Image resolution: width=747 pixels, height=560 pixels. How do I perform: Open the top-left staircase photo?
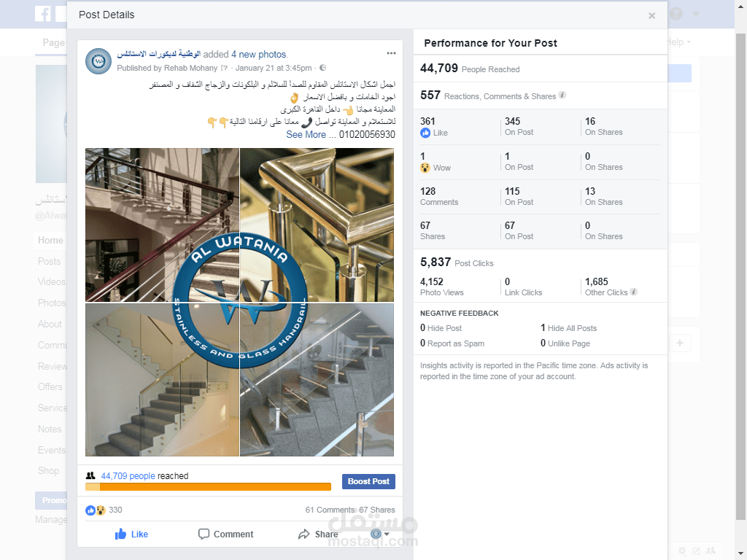162,225
